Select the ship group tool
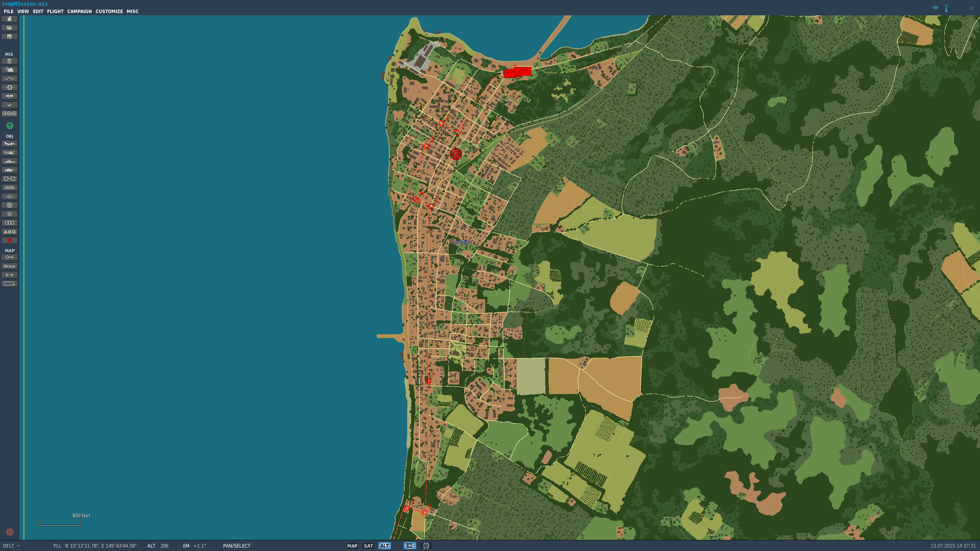This screenshot has height=551, width=980. pyautogui.click(x=10, y=161)
